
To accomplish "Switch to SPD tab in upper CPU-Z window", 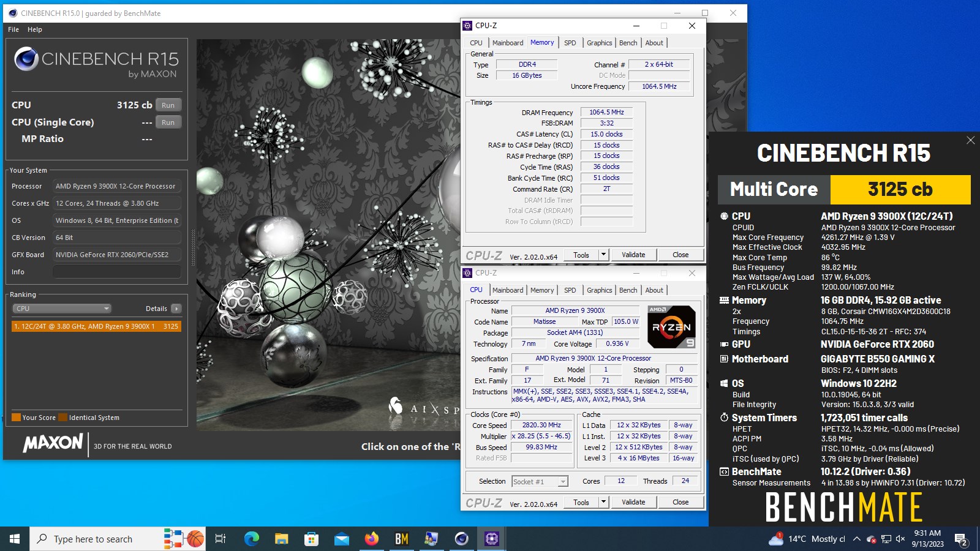I will tap(570, 43).
